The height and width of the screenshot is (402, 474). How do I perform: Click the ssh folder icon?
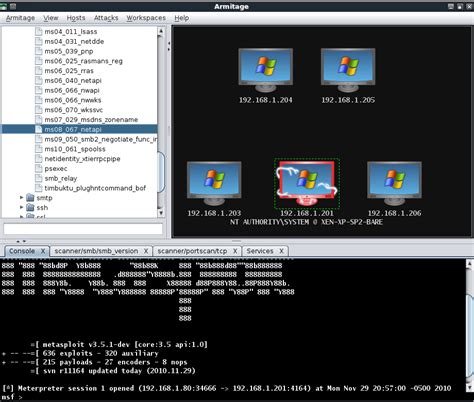point(30,208)
